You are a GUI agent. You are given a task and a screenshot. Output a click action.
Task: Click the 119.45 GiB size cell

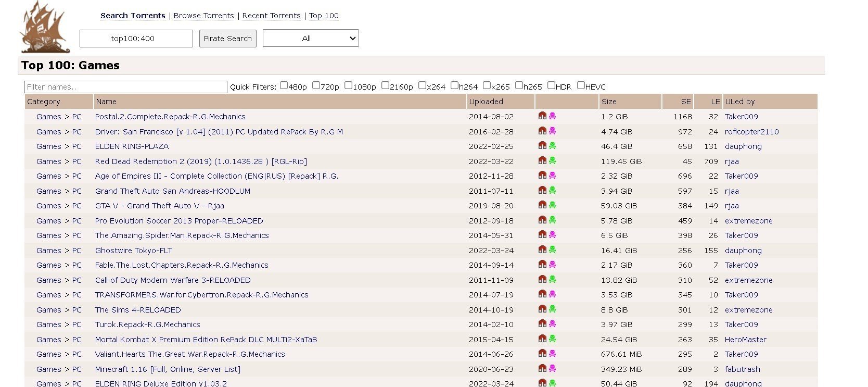[621, 161]
